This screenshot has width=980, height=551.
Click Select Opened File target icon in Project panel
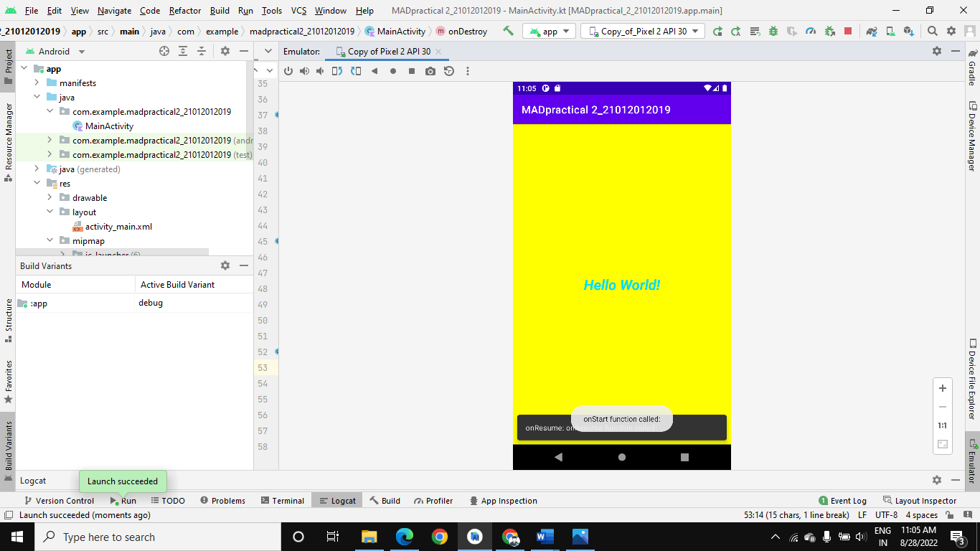(164, 51)
